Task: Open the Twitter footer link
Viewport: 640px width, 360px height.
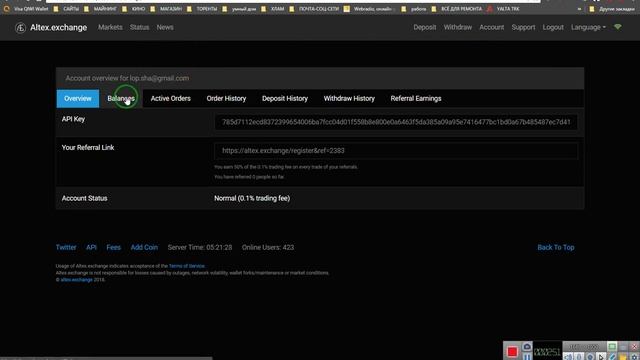Action: coord(66,247)
